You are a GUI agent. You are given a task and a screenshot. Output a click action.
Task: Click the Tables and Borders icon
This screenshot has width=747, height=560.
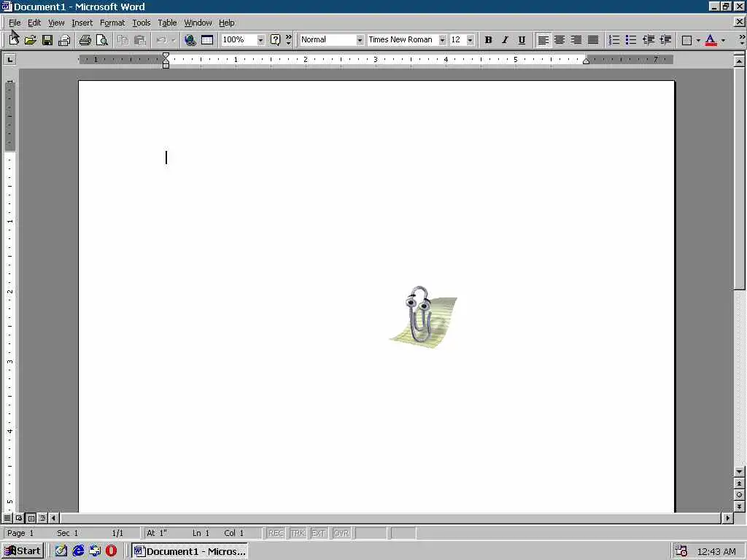tap(207, 40)
